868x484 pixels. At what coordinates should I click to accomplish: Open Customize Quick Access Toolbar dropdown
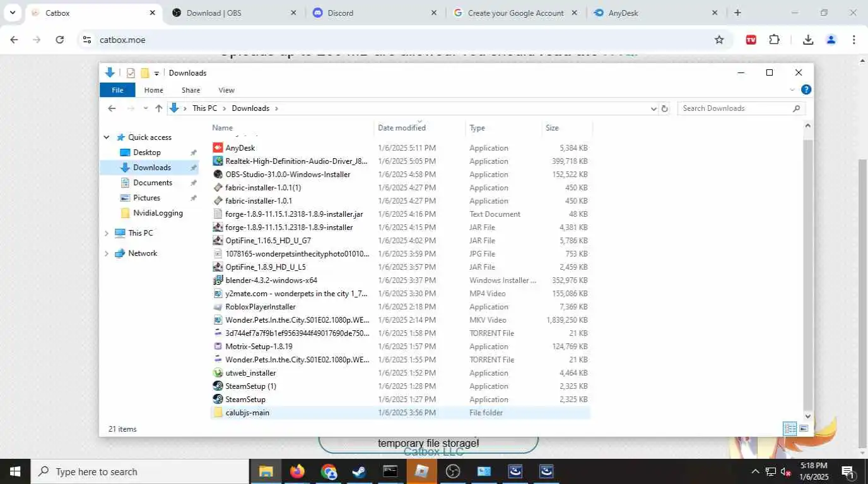pyautogui.click(x=156, y=73)
